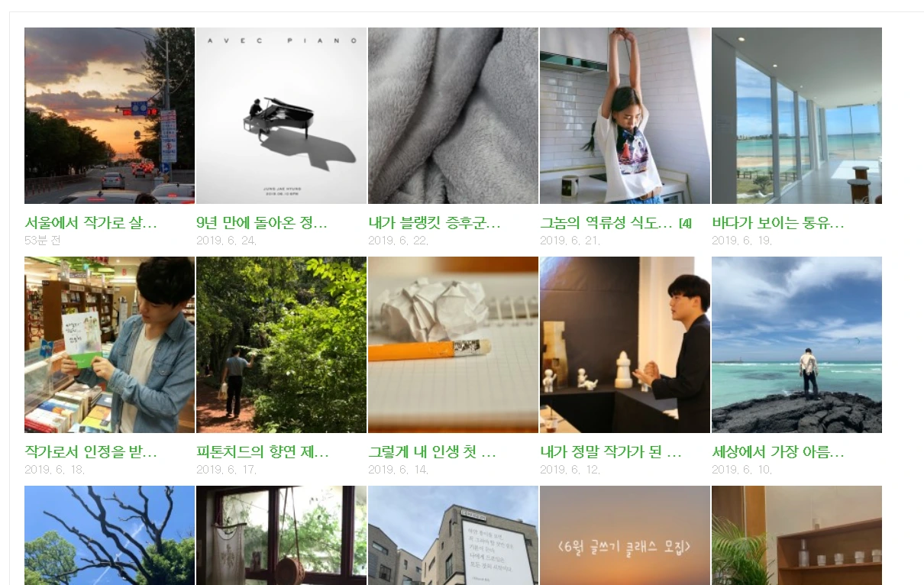Open the post titled 세상에서 가장 아름…
Image resolution: width=924 pixels, height=585 pixels.
tap(778, 452)
